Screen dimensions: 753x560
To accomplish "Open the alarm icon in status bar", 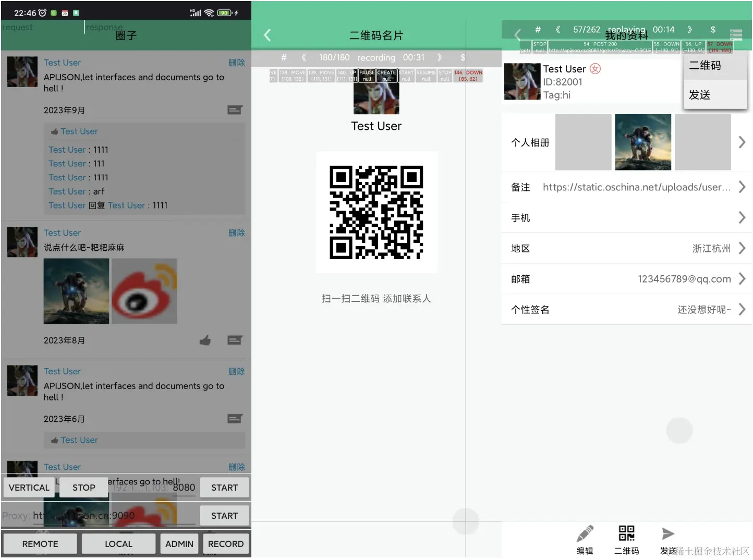I will (x=42, y=13).
